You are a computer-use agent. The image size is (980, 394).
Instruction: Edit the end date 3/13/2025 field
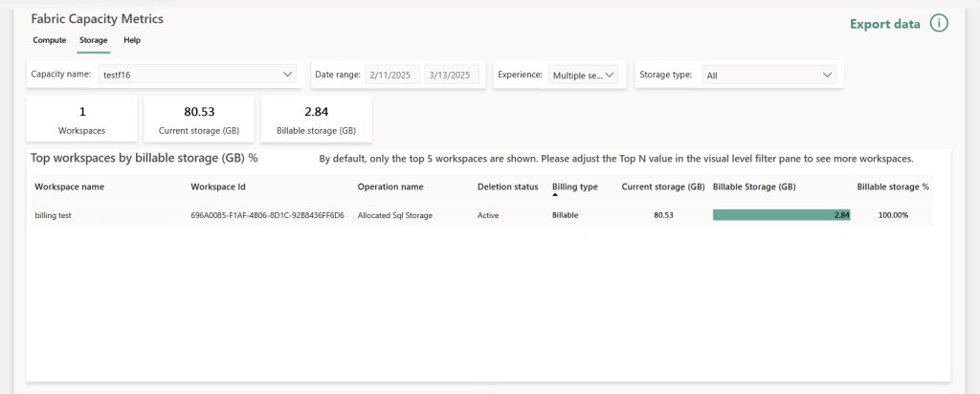click(x=451, y=75)
